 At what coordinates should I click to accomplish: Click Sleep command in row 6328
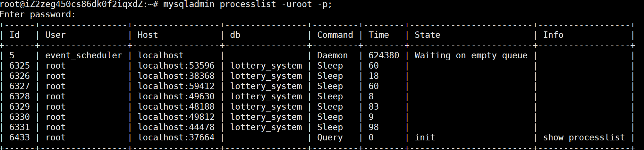pos(330,97)
